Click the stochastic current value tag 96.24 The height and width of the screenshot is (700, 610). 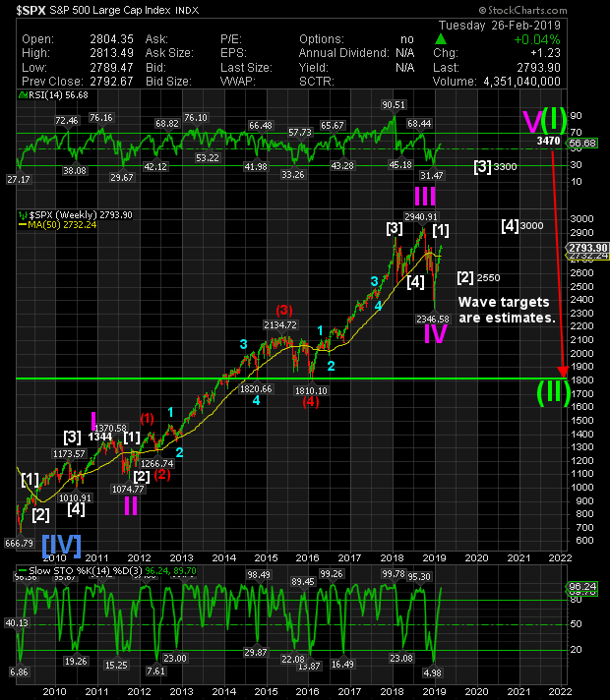[583, 586]
